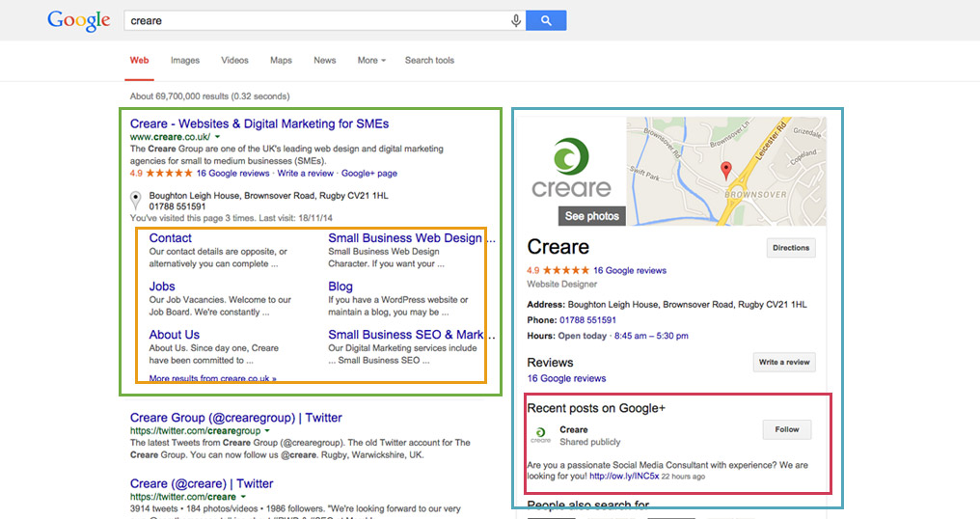Open the Contact sitelink
This screenshot has height=519, width=980.
coord(170,238)
